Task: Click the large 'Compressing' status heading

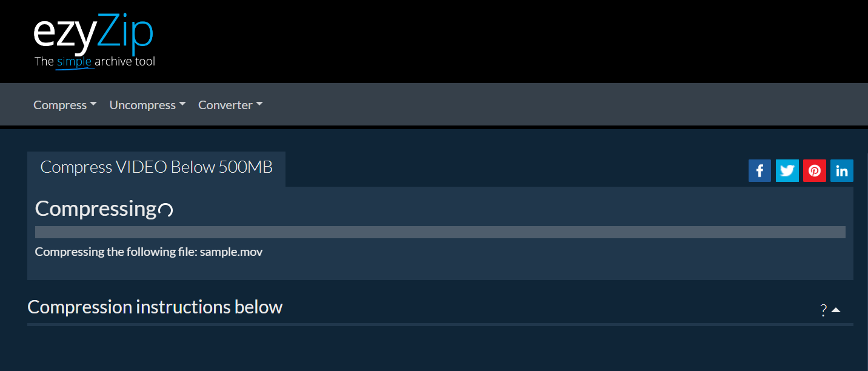Action: (x=96, y=209)
